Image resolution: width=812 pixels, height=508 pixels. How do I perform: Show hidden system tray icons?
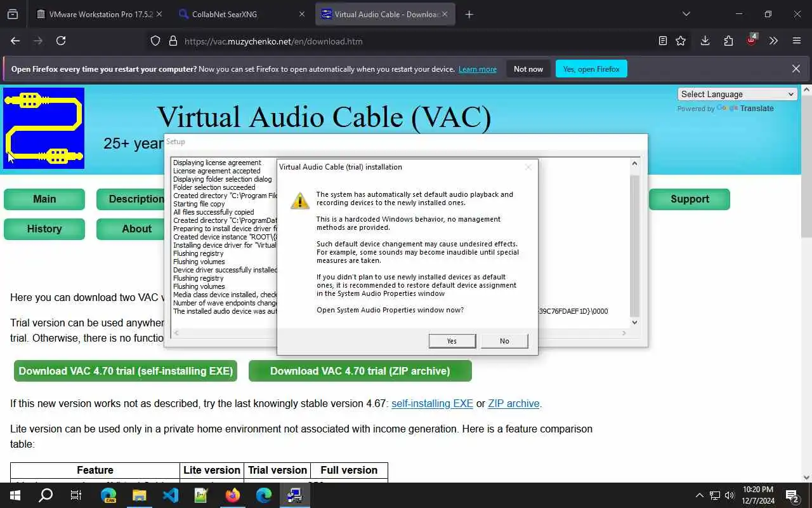tap(699, 495)
